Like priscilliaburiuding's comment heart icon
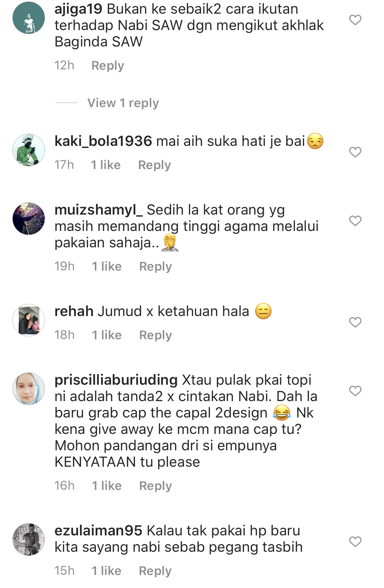The height and width of the screenshot is (588, 384). click(x=355, y=391)
